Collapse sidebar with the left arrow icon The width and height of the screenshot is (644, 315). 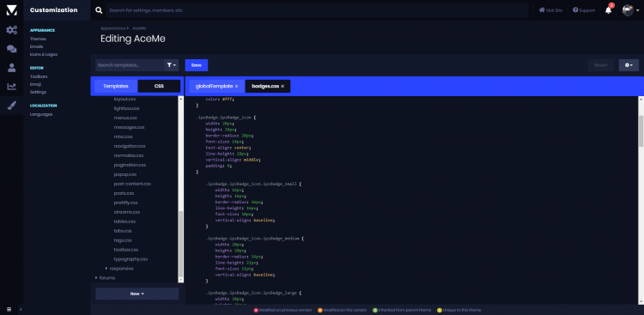[x=21, y=309]
